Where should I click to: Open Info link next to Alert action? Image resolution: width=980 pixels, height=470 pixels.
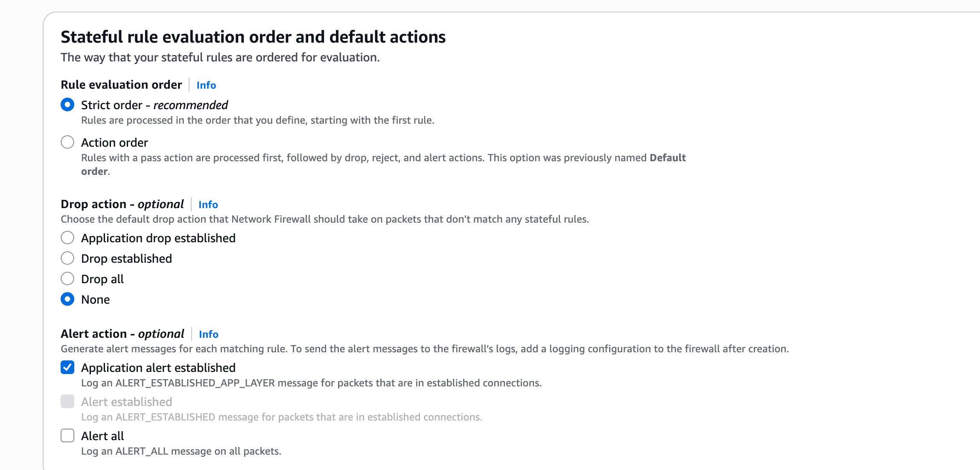[x=209, y=334]
